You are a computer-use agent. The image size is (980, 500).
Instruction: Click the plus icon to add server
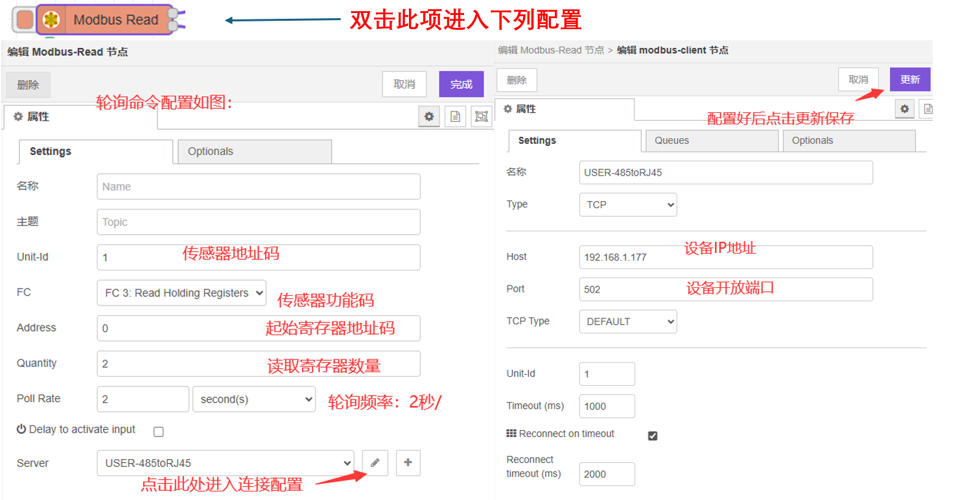point(408,463)
